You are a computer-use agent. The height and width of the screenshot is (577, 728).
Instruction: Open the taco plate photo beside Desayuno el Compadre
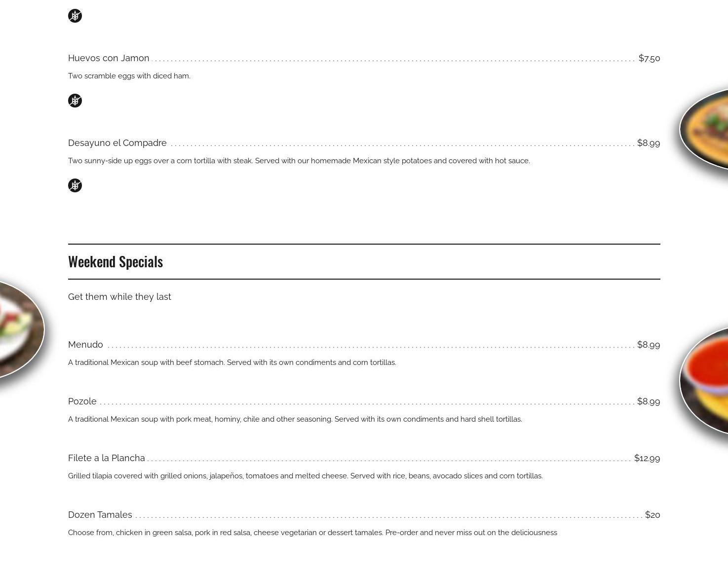tap(706, 129)
